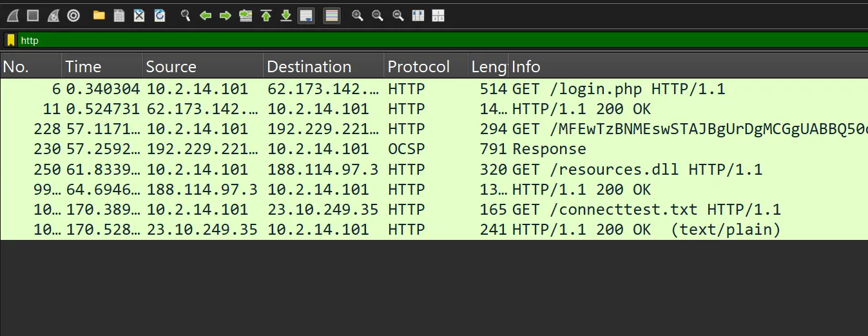This screenshot has width=868, height=336.
Task: Start capturing packets with the shark fin icon
Action: 12,15
